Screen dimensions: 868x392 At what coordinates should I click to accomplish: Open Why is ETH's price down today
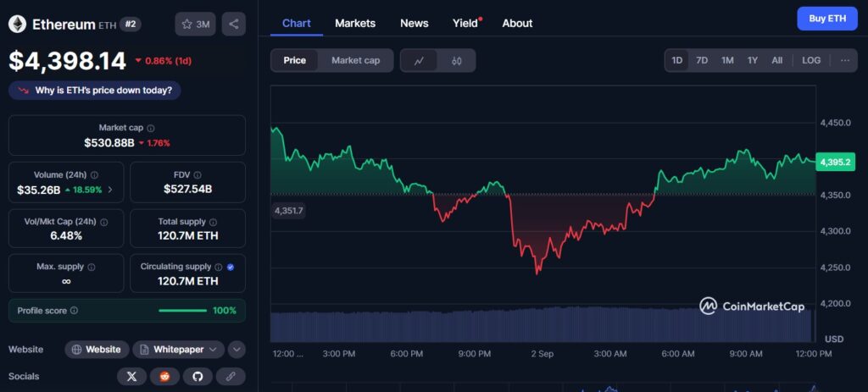point(95,90)
